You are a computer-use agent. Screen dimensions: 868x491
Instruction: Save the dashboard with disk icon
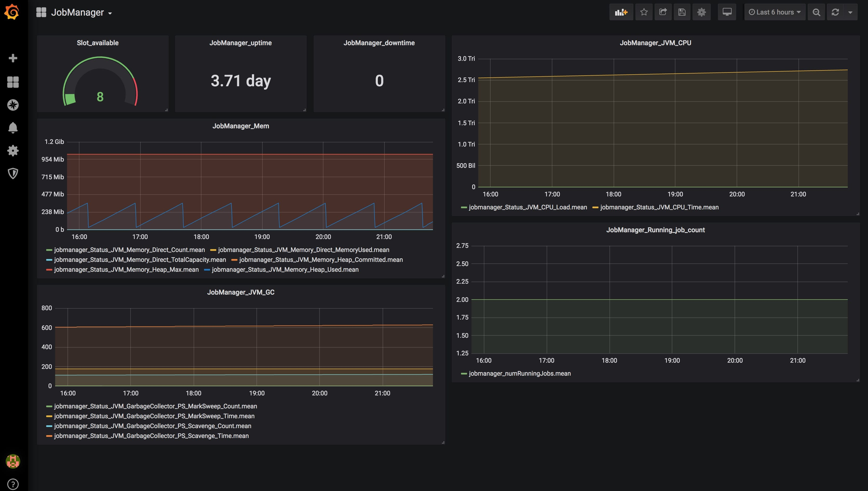682,12
